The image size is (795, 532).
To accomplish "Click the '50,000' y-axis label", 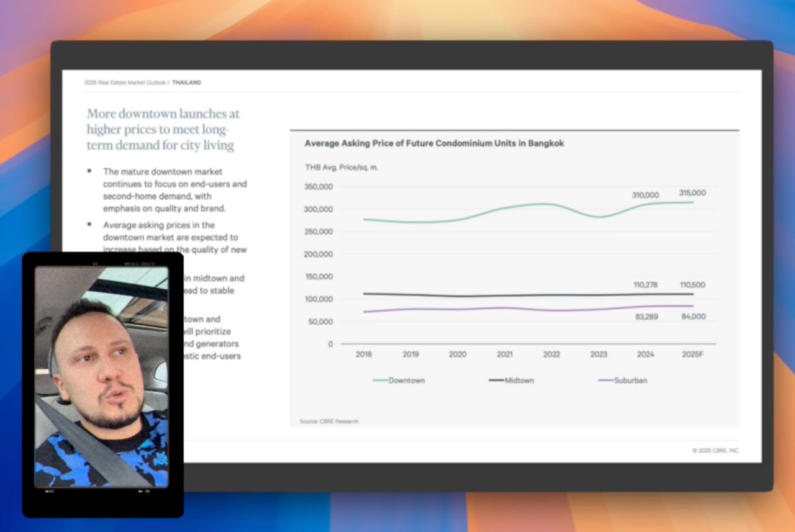I will tap(321, 322).
